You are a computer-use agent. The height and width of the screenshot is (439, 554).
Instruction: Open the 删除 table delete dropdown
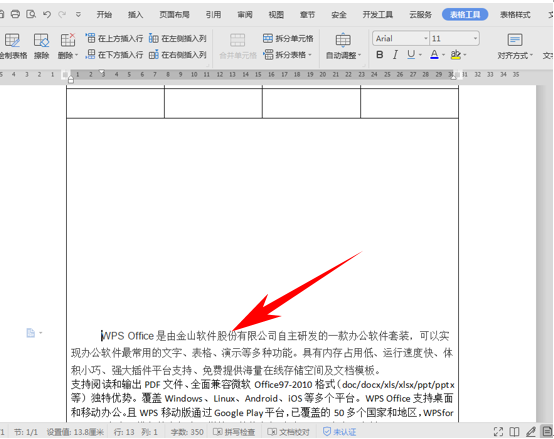pos(67,46)
